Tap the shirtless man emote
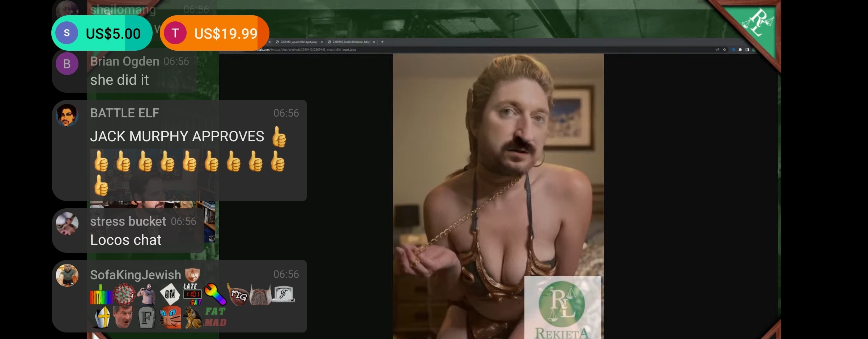The image size is (868, 339). tap(147, 294)
